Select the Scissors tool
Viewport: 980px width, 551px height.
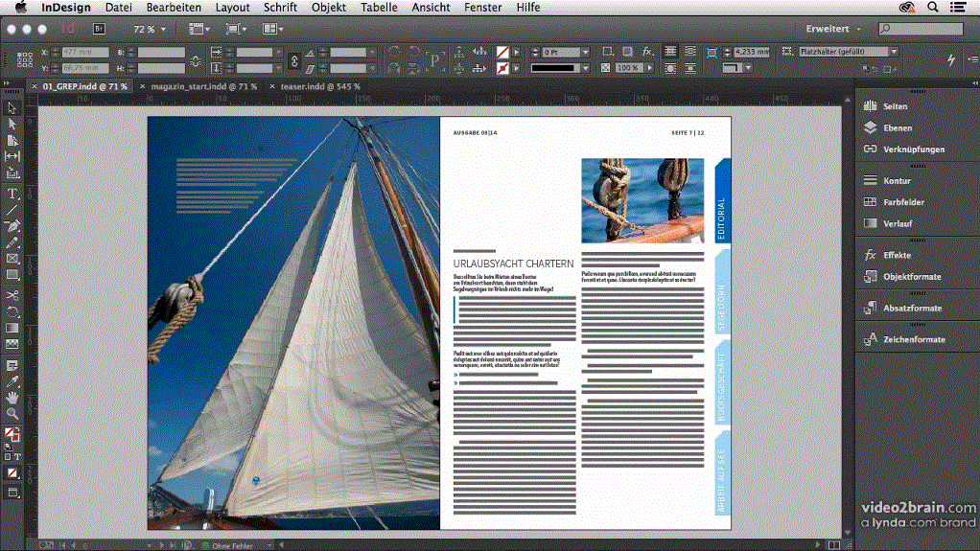tap(12, 296)
